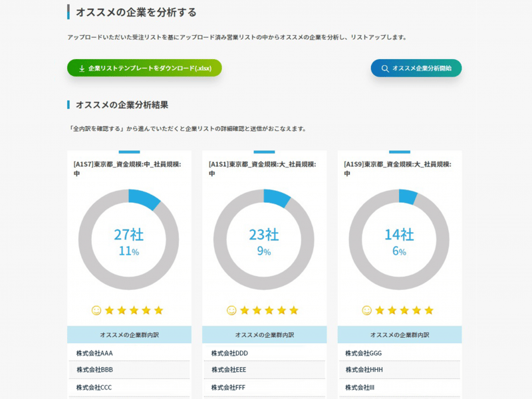Click the 14社 6% donut chart
The image size is (532, 399).
tap(399, 239)
